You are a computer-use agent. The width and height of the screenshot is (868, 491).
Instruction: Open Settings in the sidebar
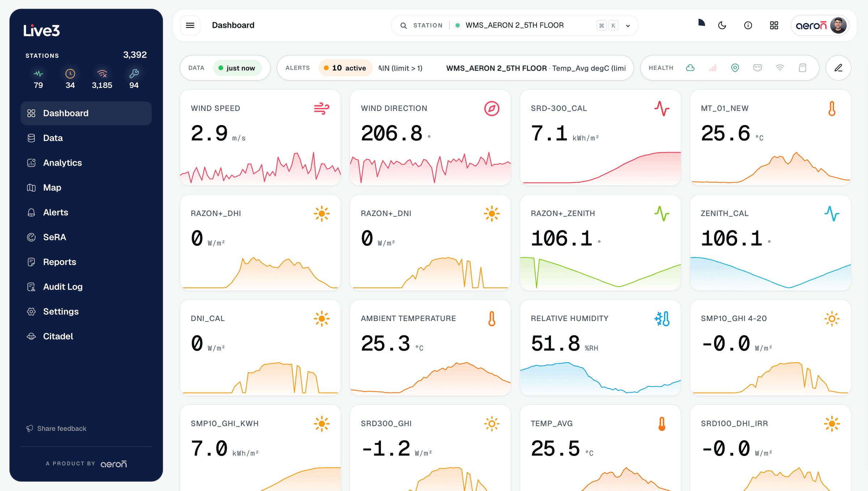point(86,312)
